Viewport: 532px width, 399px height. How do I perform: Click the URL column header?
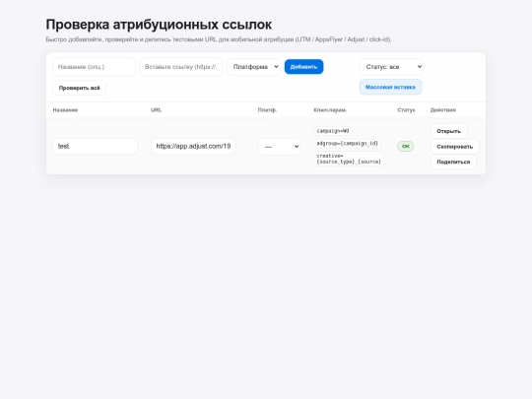[x=156, y=110]
